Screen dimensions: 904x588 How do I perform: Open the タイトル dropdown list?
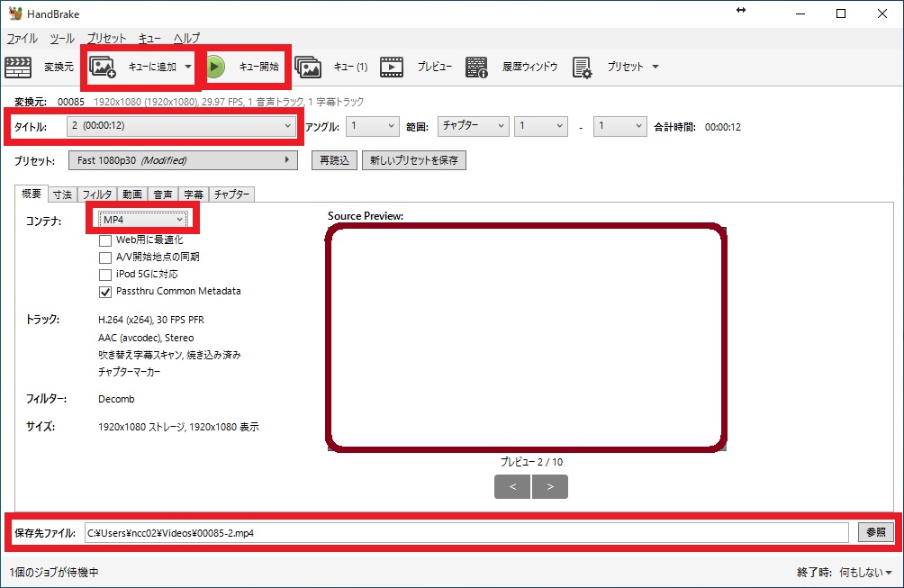pos(181,126)
